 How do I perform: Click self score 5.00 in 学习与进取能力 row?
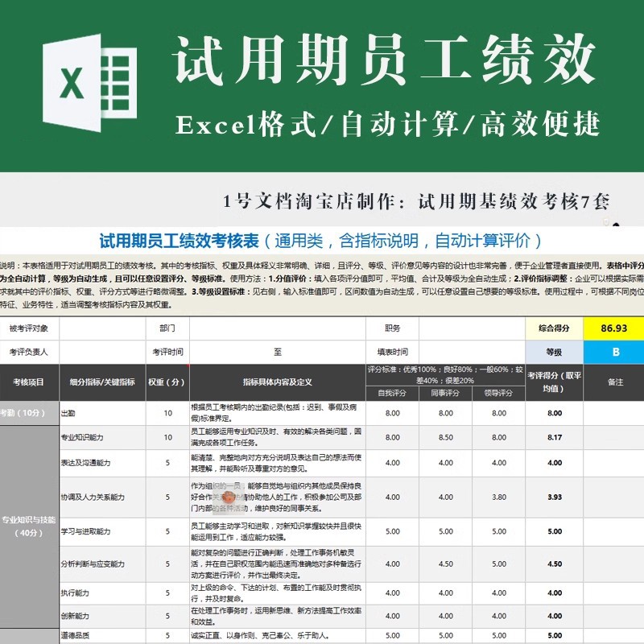[x=392, y=531]
